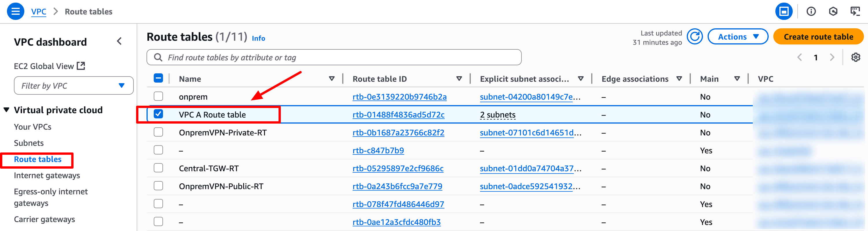This screenshot has height=231, width=868.
Task: Check the onprem route table checkbox
Action: pyautogui.click(x=158, y=96)
